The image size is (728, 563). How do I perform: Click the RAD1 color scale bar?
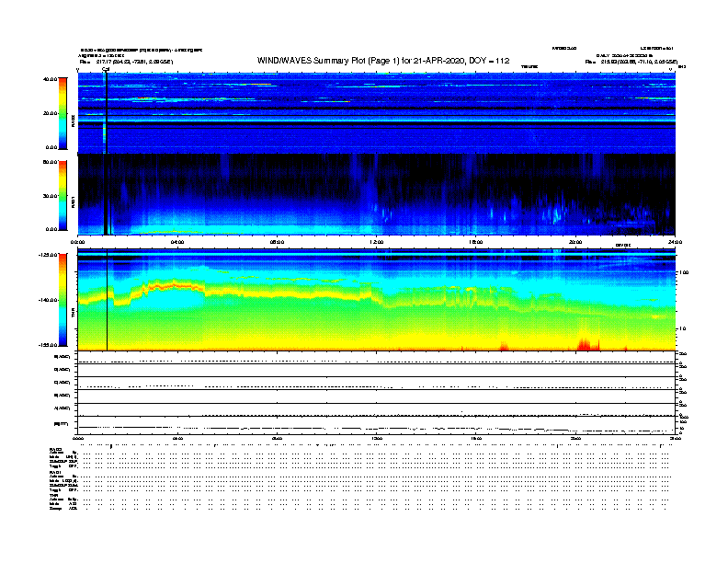pyautogui.click(x=63, y=196)
